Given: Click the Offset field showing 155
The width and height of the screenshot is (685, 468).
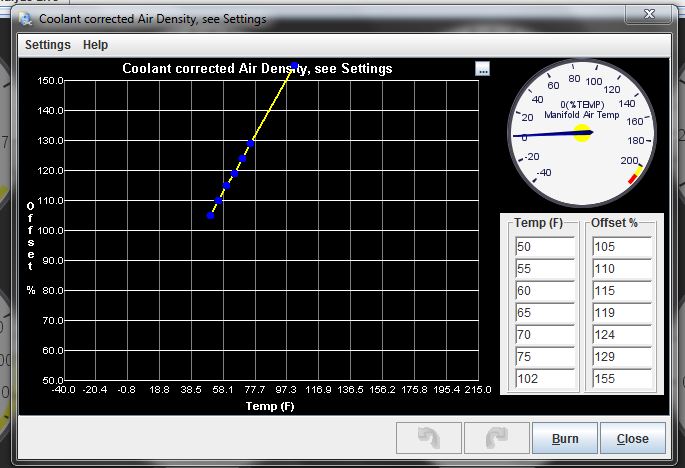Looking at the screenshot, I should coord(621,379).
